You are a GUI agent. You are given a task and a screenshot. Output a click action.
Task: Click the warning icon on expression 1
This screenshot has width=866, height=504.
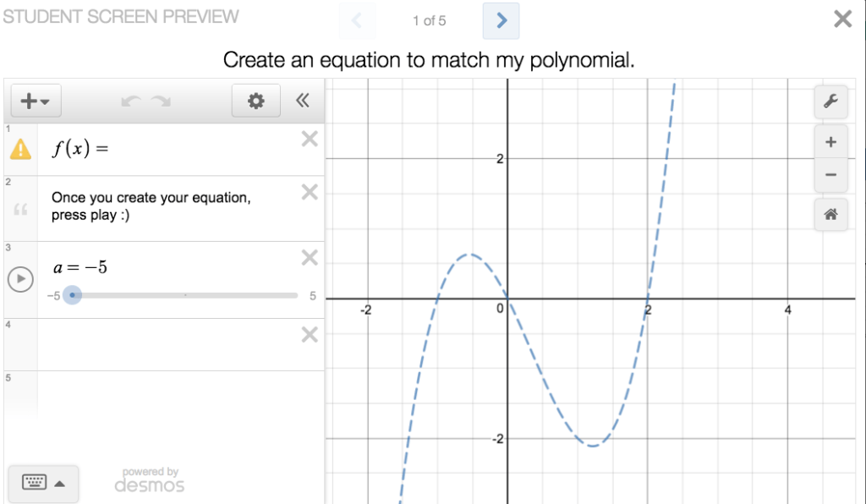pyautogui.click(x=20, y=150)
